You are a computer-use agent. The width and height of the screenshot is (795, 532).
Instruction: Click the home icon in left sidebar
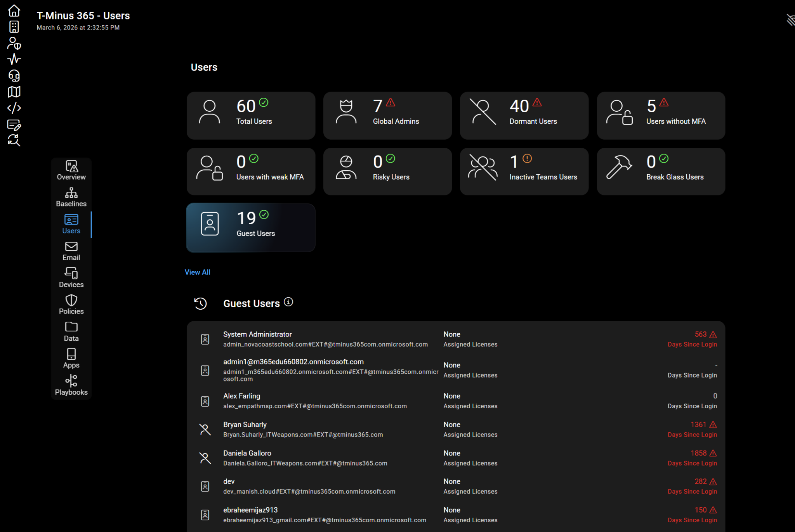coord(14,10)
